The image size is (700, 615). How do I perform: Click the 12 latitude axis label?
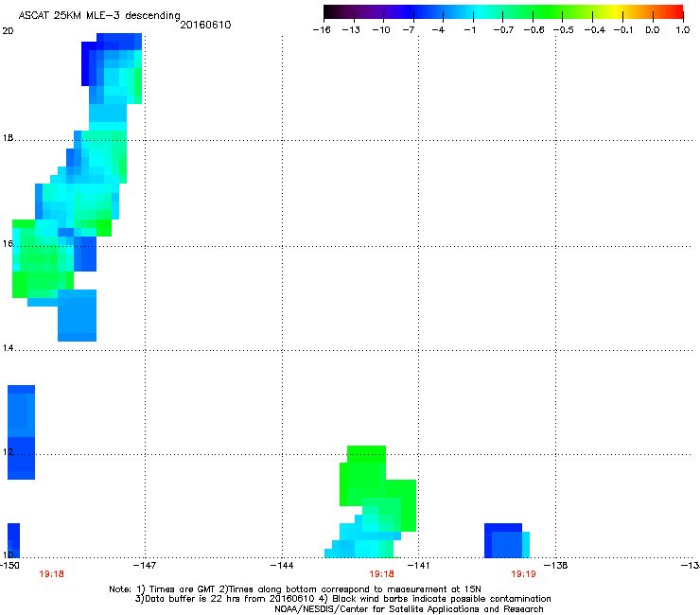[x=8, y=452]
